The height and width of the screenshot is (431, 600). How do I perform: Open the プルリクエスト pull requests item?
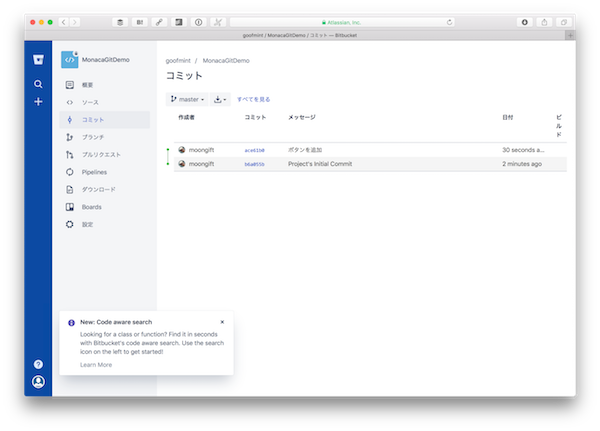click(x=104, y=155)
